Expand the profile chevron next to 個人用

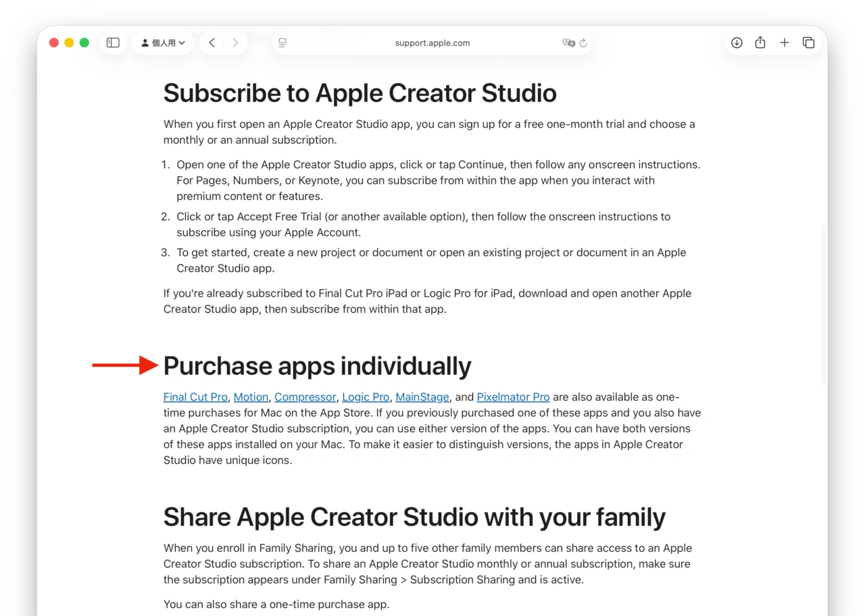[x=181, y=43]
